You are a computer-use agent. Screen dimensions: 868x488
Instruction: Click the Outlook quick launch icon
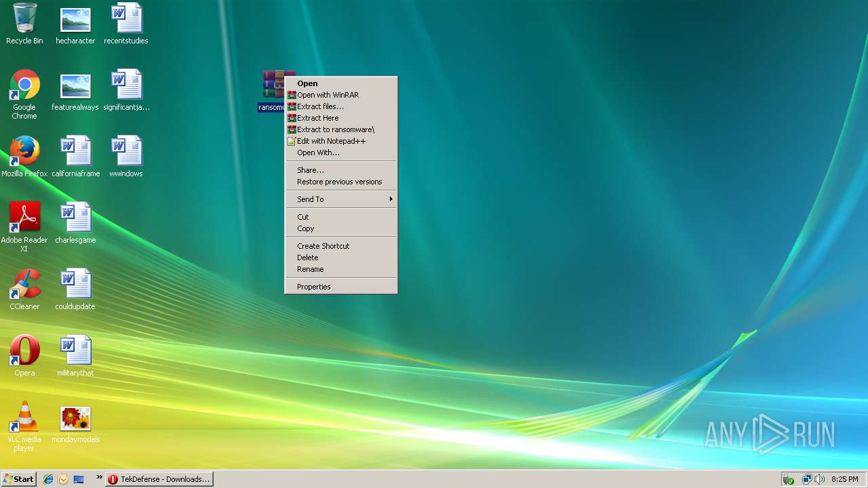(63, 479)
